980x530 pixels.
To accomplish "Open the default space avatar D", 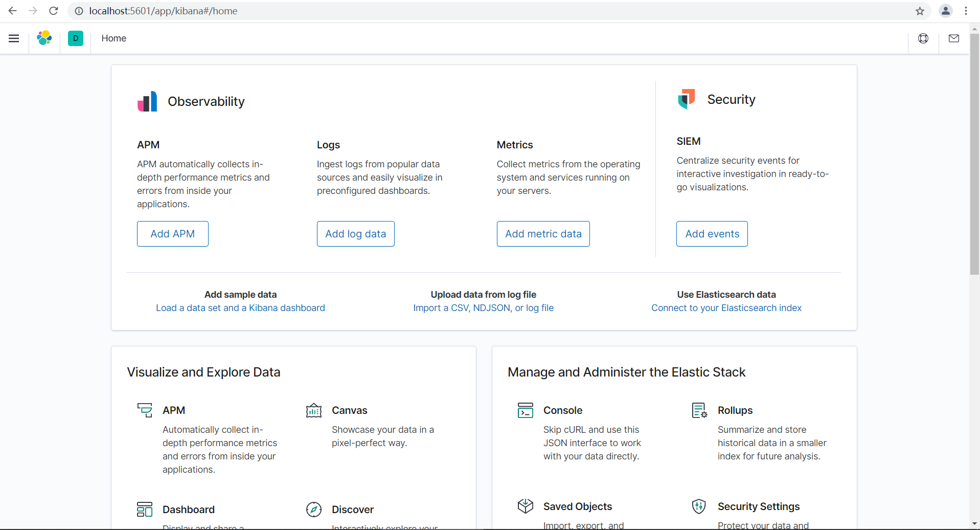I will click(x=76, y=38).
